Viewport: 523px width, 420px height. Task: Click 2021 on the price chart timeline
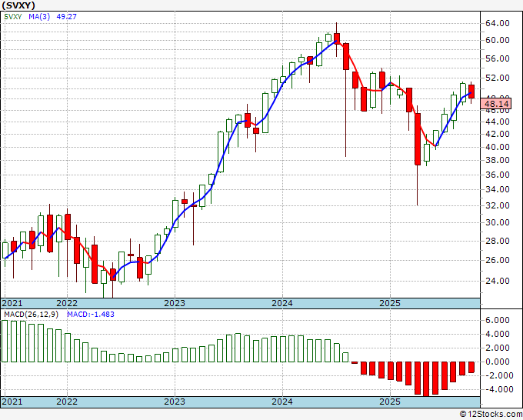point(12,303)
